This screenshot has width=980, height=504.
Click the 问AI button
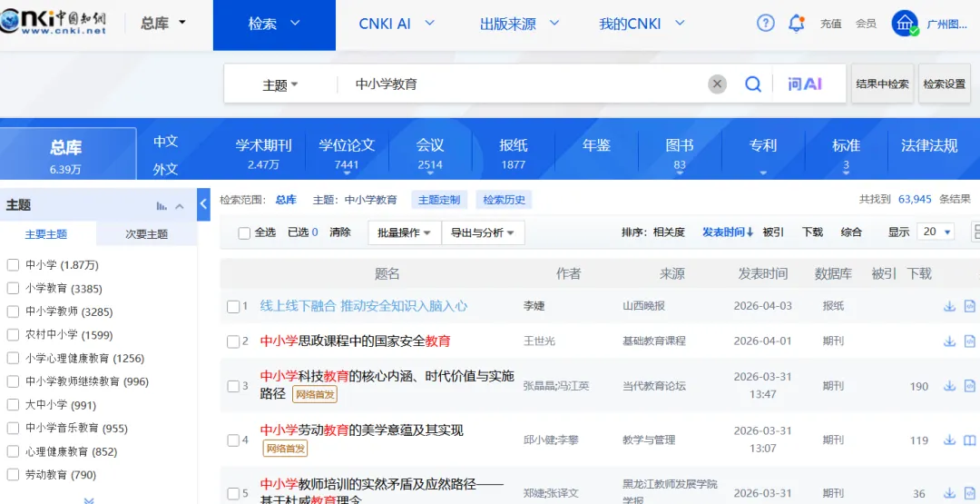coord(805,84)
